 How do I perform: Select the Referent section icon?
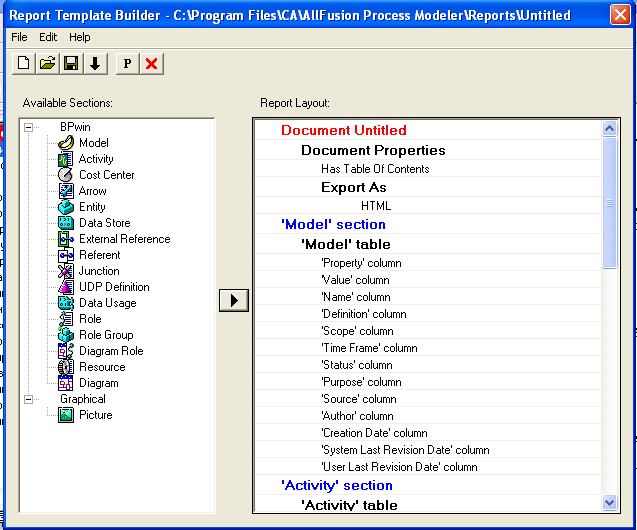tap(66, 255)
